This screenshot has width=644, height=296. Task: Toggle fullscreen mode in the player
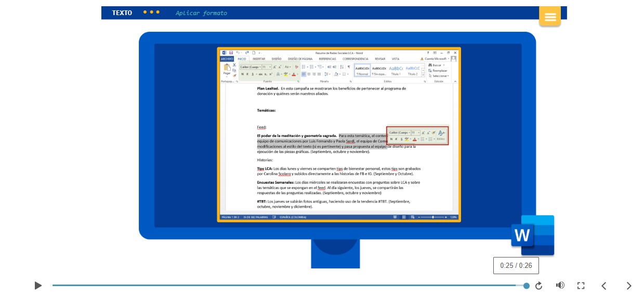(x=581, y=286)
